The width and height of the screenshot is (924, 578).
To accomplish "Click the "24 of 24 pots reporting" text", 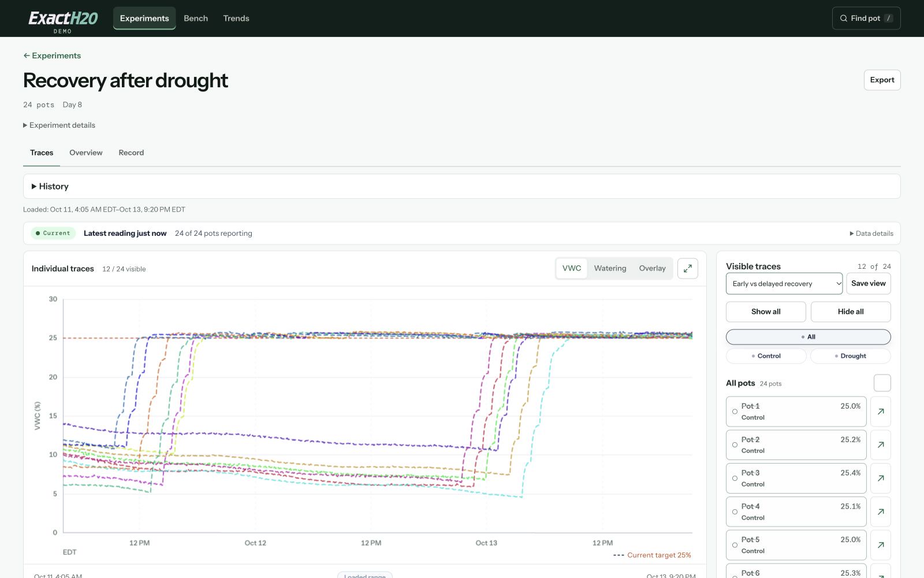I will (x=214, y=234).
